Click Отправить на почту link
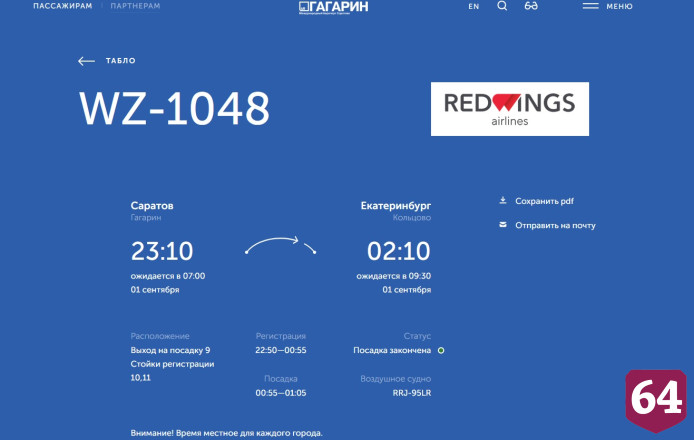The width and height of the screenshot is (694, 440). (555, 225)
